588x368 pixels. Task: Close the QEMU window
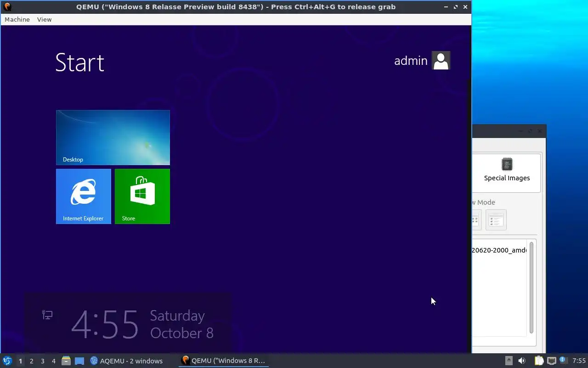coord(465,7)
